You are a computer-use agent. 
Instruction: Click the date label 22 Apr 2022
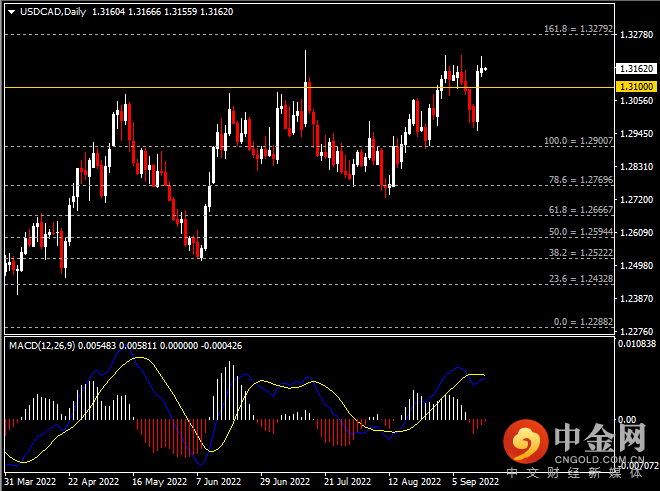[x=93, y=482]
